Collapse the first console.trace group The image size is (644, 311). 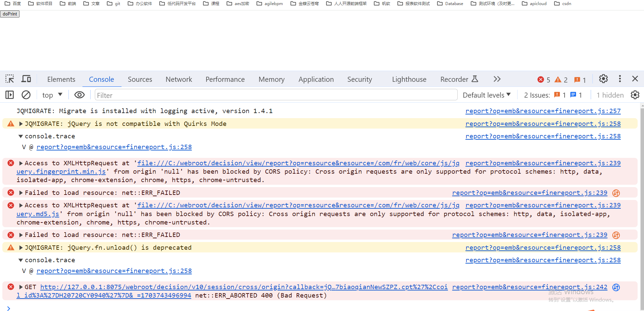21,136
